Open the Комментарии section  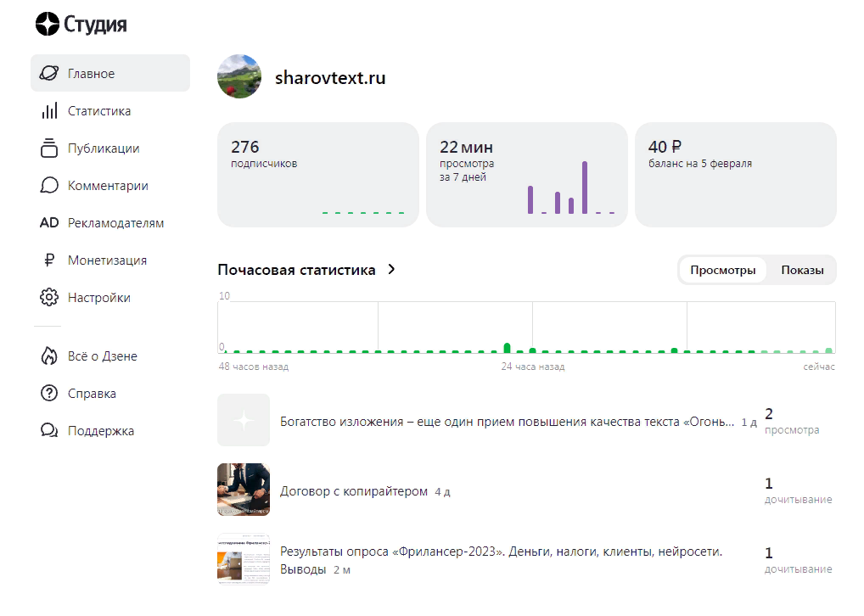point(51,185)
